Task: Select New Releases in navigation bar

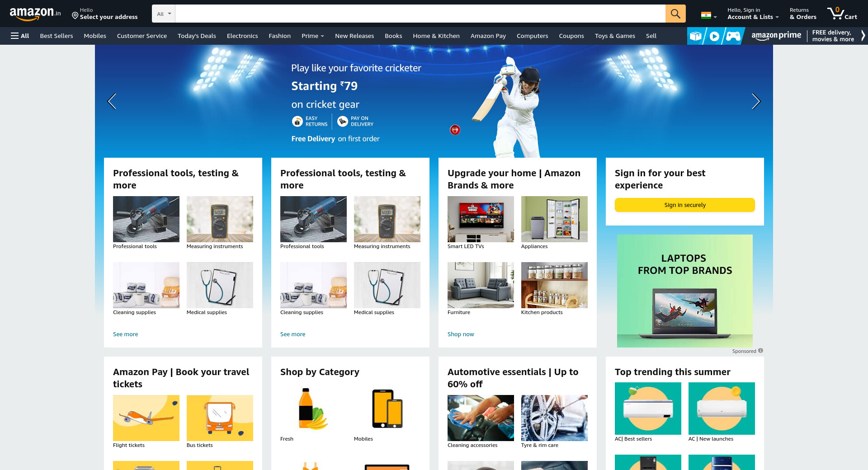Action: tap(354, 36)
